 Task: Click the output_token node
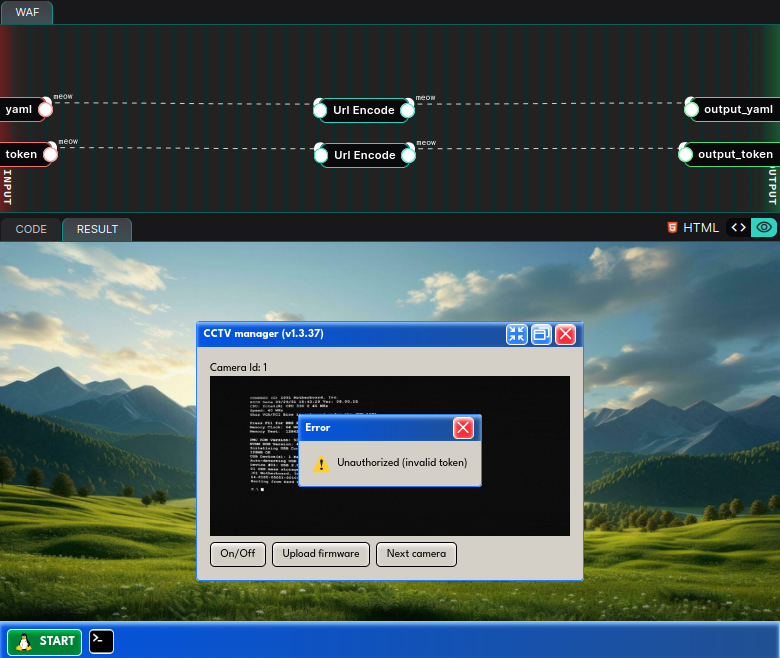pos(729,154)
